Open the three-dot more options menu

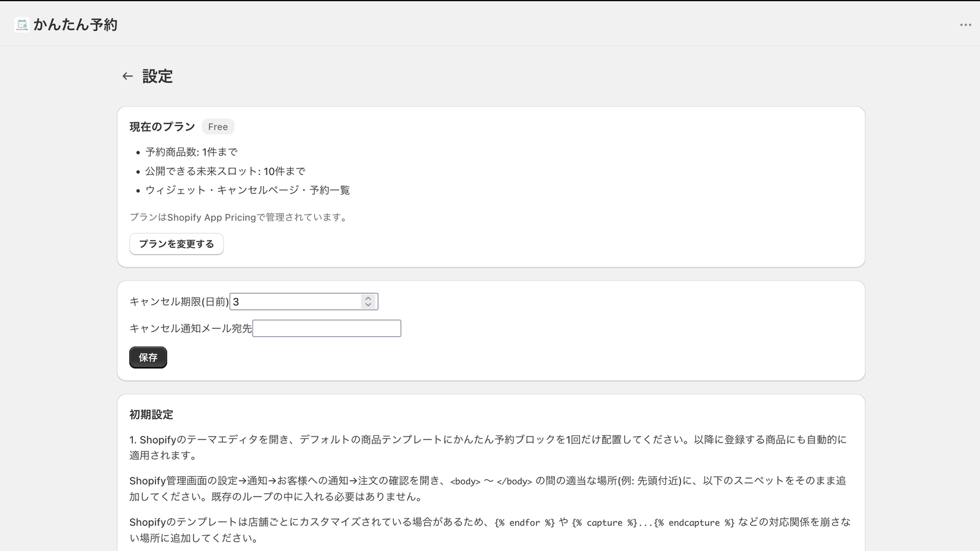[x=965, y=25]
